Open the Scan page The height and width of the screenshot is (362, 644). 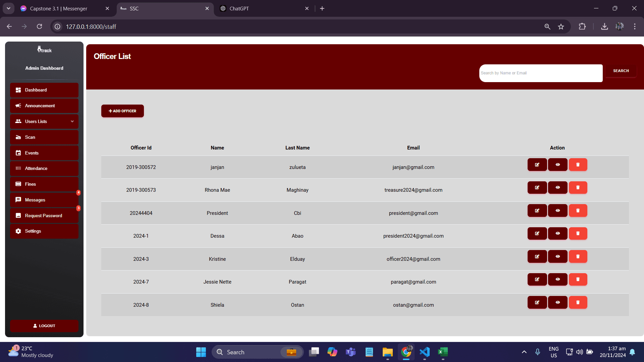tap(44, 137)
